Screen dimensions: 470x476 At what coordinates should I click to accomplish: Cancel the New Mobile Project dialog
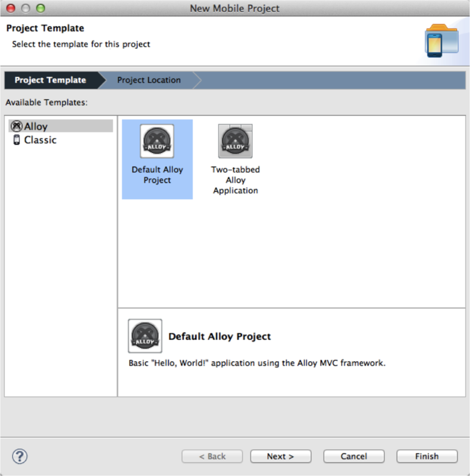pyautogui.click(x=354, y=456)
